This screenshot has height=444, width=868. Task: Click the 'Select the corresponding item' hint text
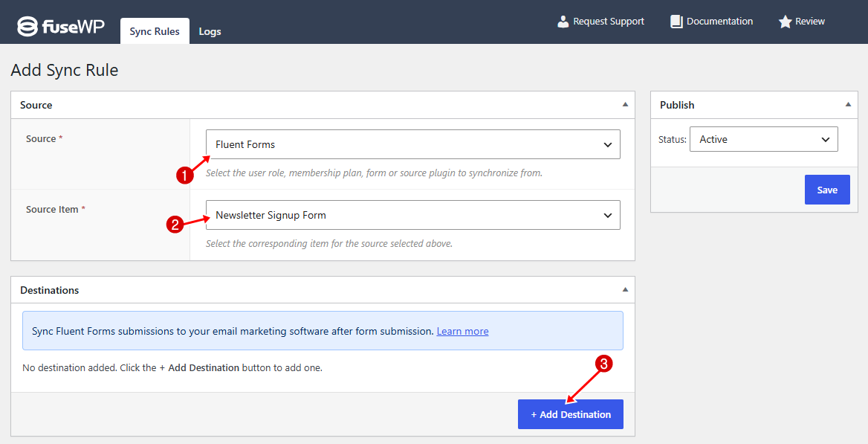[x=329, y=243]
